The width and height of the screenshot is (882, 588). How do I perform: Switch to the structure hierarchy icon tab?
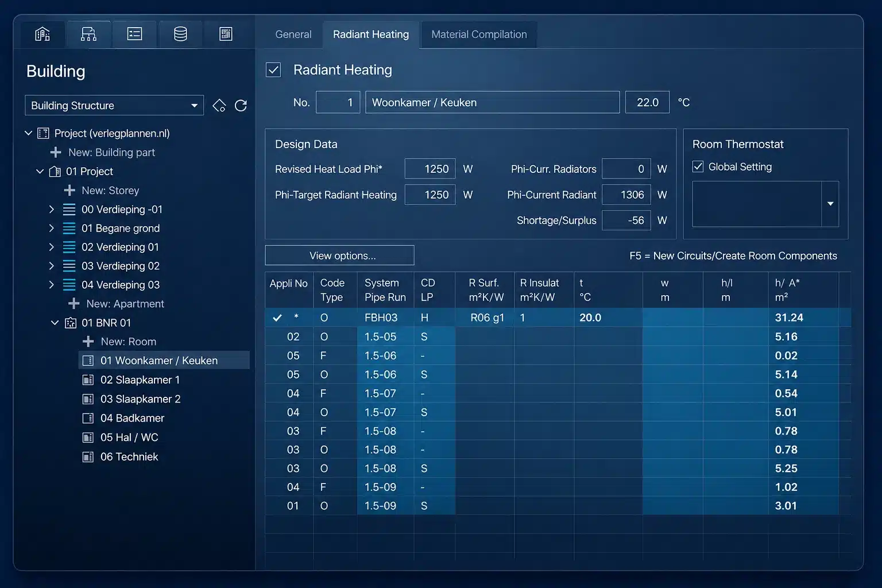tap(88, 34)
